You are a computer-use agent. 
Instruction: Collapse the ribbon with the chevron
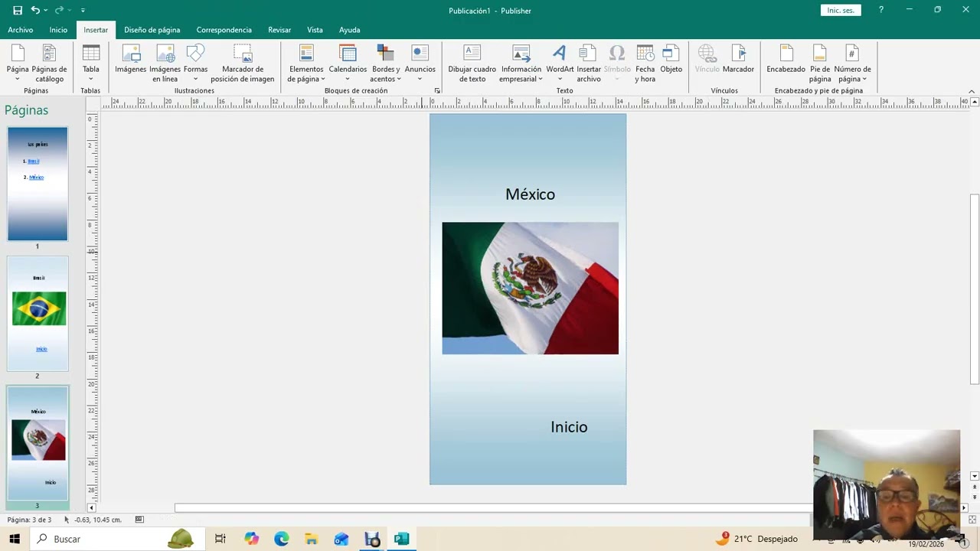(972, 91)
